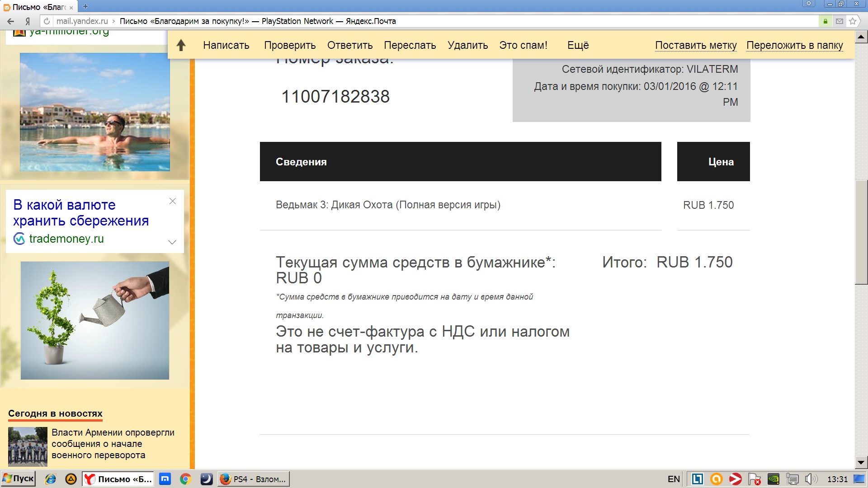Click the Удалить button
The width and height of the screenshot is (868, 488).
[x=467, y=45]
